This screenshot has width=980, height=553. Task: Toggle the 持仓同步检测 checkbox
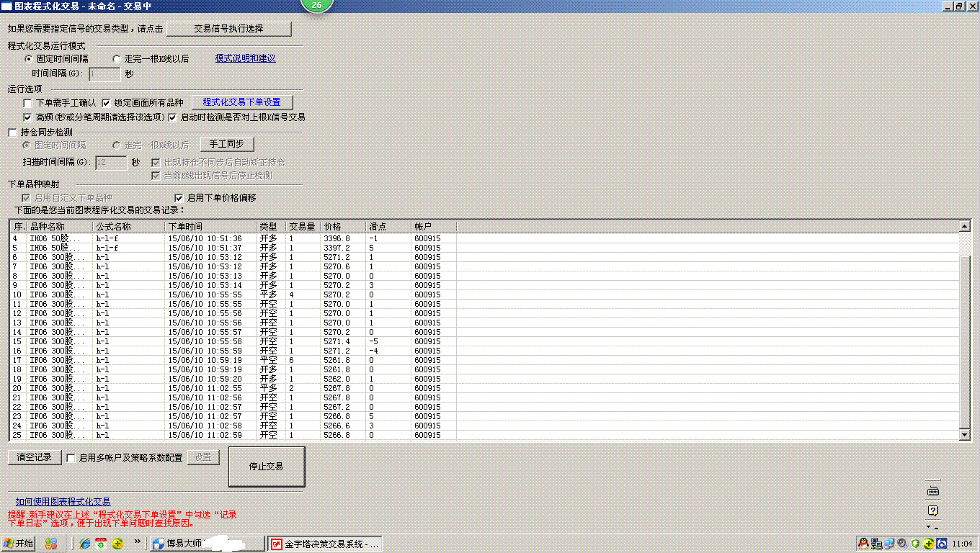point(12,132)
